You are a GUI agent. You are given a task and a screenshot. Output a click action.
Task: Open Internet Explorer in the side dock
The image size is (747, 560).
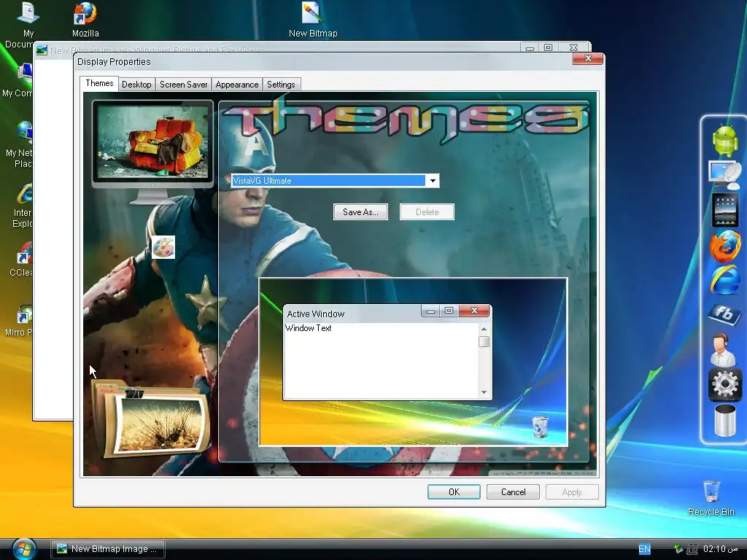pyautogui.click(x=724, y=281)
